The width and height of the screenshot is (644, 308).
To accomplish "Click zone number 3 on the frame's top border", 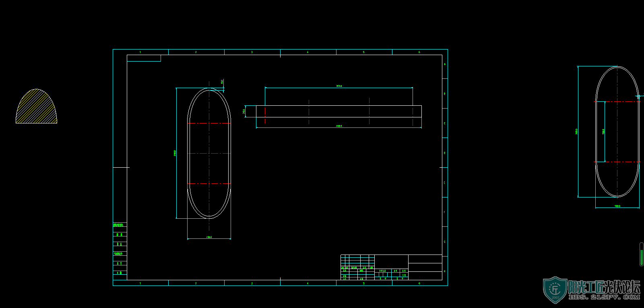I will coord(252,52).
